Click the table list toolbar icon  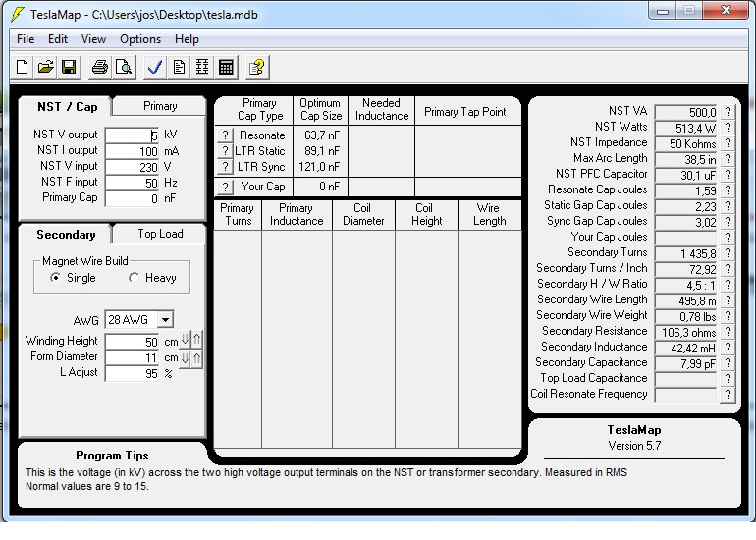click(x=202, y=67)
